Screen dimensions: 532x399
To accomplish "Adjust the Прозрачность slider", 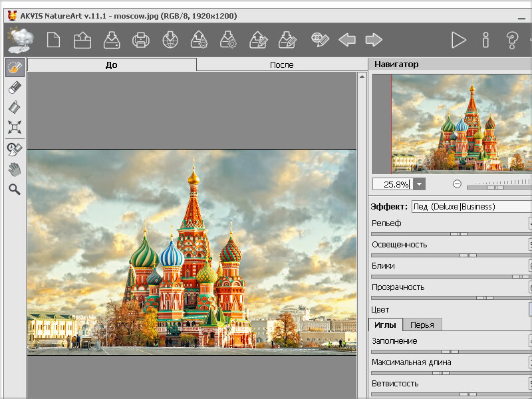I will click(x=485, y=298).
